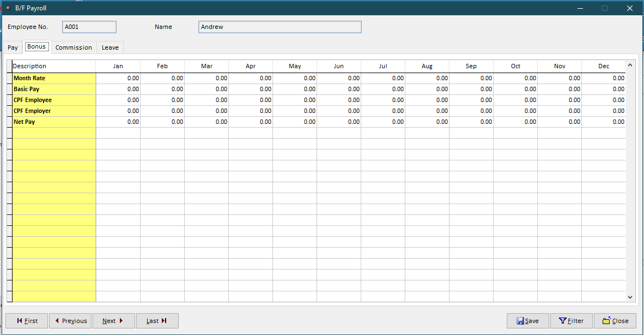Open the Commission tab
This screenshot has width=644, height=335.
[x=74, y=47]
